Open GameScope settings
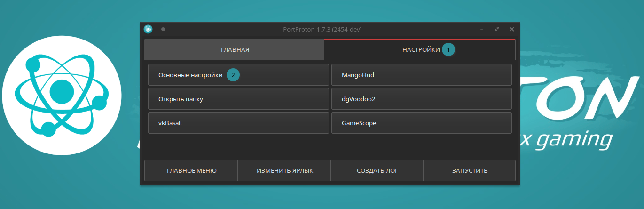 [x=422, y=123]
